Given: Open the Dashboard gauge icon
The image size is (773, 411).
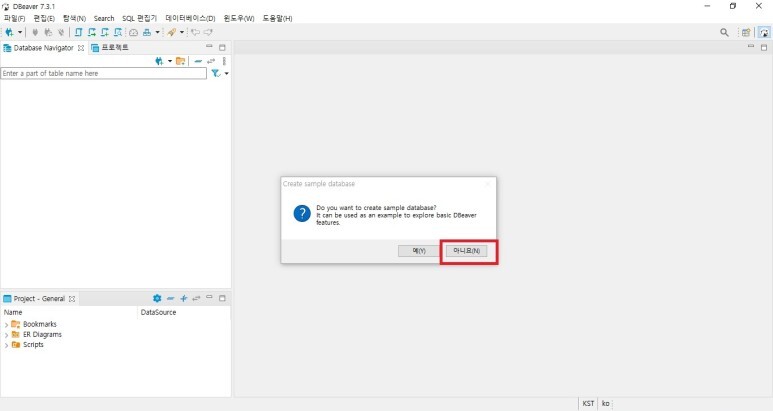Looking at the screenshot, I should 134,32.
